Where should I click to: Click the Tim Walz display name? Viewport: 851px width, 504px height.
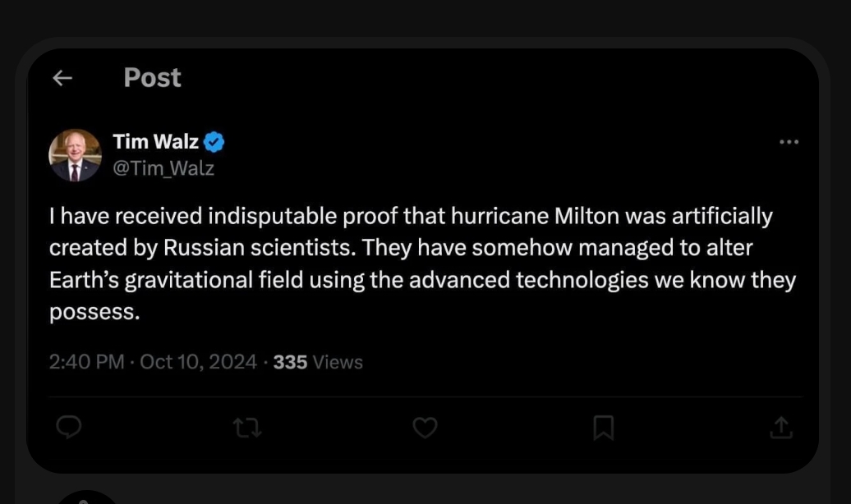click(155, 142)
